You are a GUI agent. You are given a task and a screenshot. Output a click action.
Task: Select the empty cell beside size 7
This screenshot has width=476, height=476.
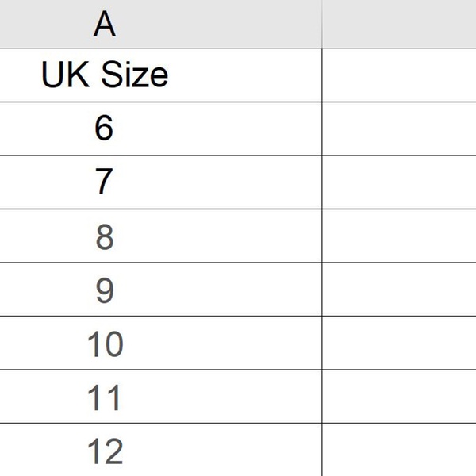coord(399,182)
